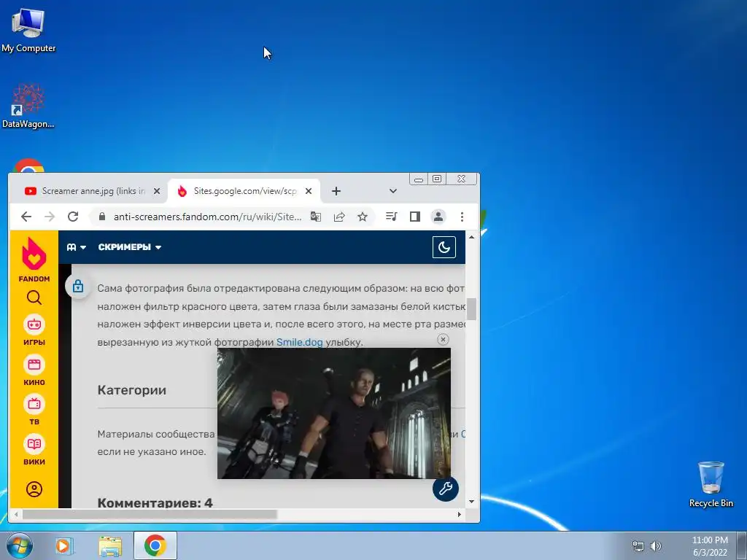
Task: Bookmark this page with the star icon
Action: tap(363, 217)
